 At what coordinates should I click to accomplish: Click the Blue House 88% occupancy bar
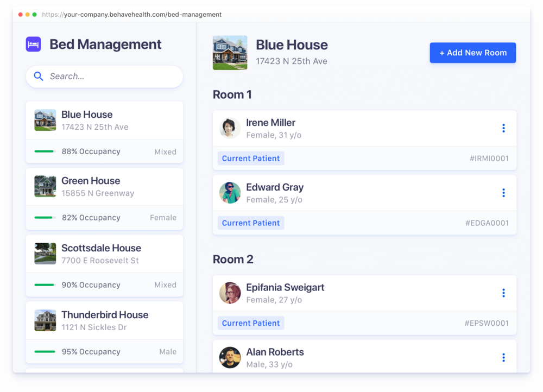click(45, 151)
